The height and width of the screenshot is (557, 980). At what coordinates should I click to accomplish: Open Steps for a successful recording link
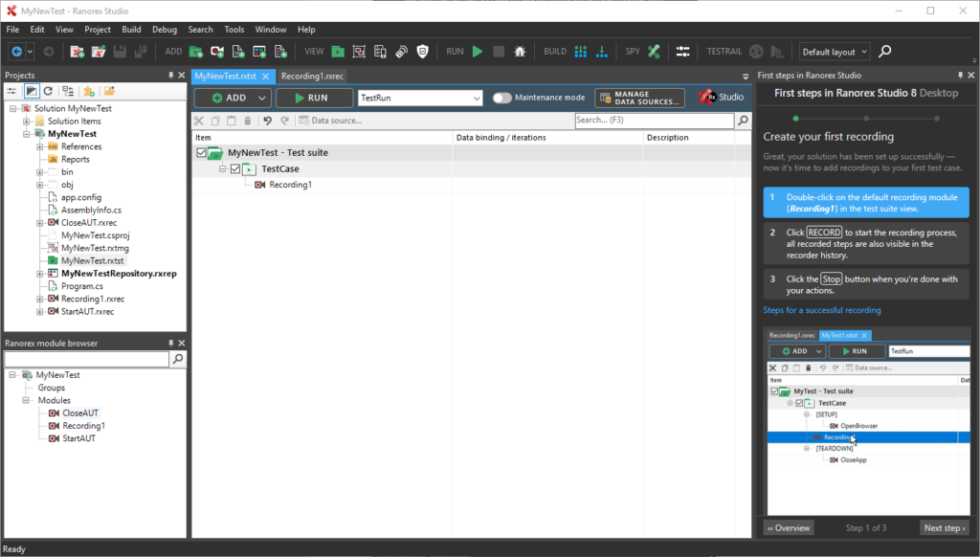822,310
